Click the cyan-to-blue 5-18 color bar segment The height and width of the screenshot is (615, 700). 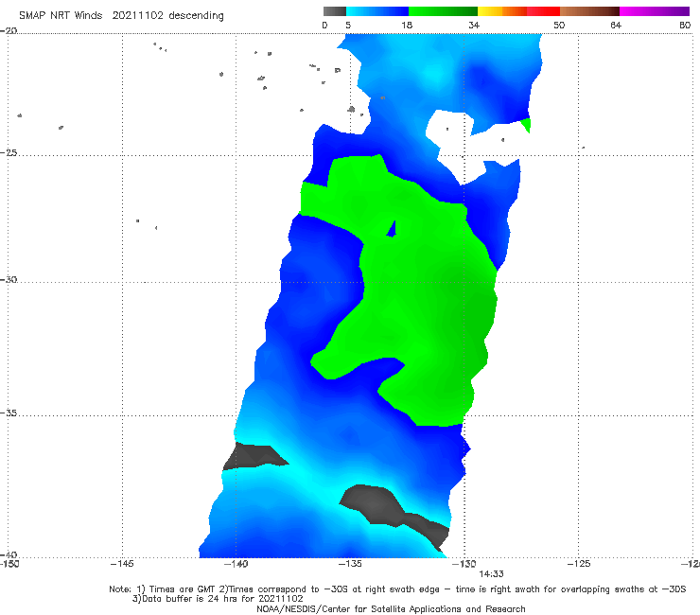377,11
